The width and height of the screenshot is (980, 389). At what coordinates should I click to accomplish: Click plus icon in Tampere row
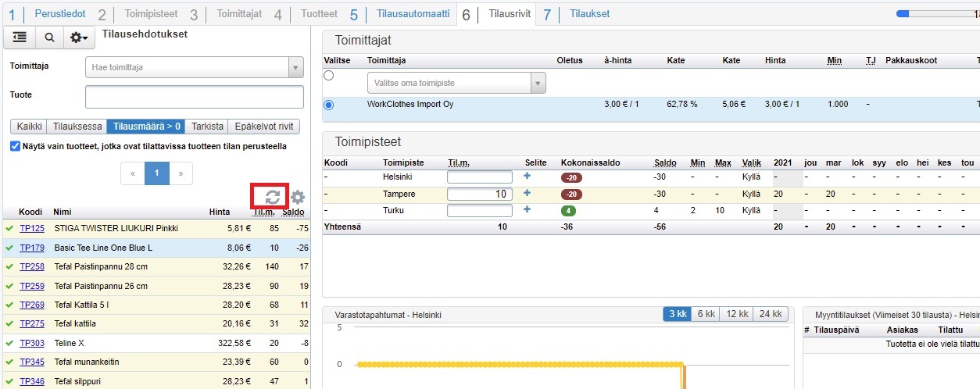(x=527, y=194)
